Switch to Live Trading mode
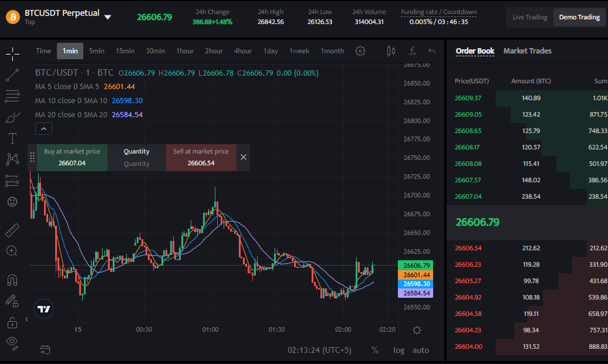The image size is (608, 364). (530, 17)
